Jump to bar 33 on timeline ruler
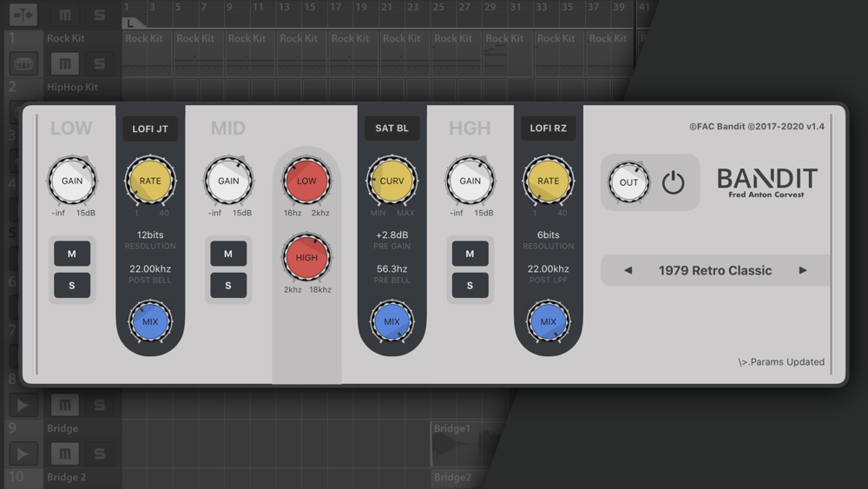 click(x=542, y=7)
